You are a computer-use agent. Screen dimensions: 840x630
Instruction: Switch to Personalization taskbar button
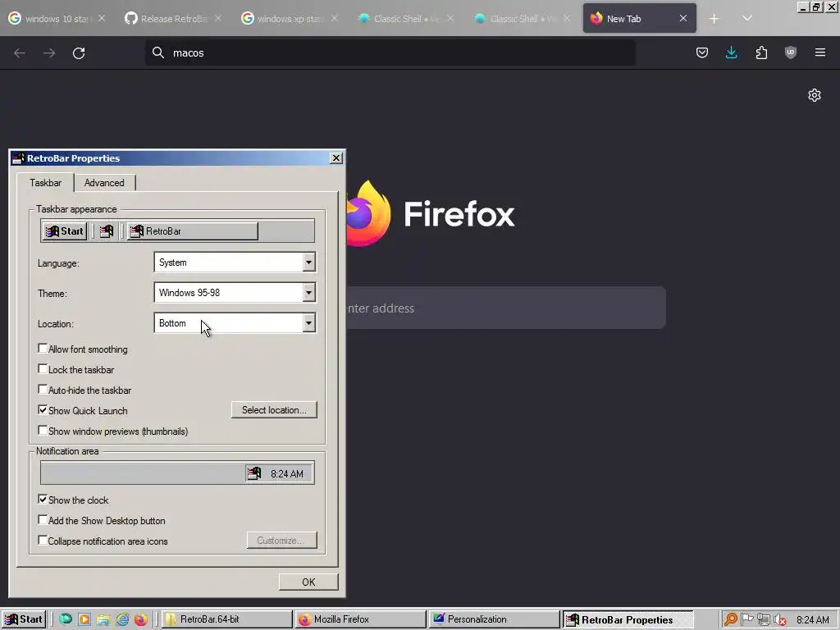[x=494, y=619]
